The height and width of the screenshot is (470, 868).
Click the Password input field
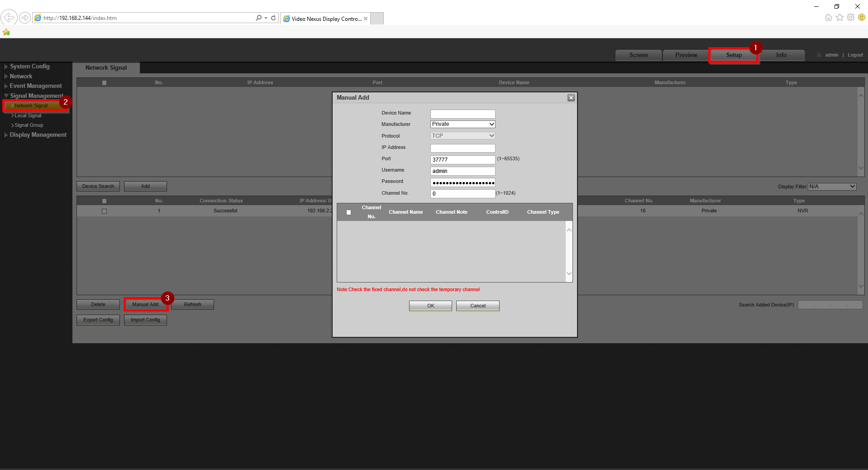(x=463, y=182)
